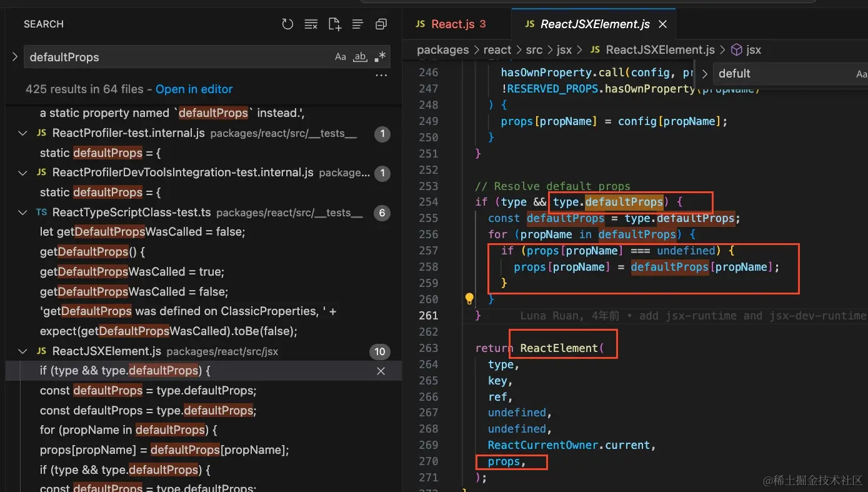Click the '425 results in 64 files' summary
The height and width of the screenshot is (492, 868).
tap(84, 89)
